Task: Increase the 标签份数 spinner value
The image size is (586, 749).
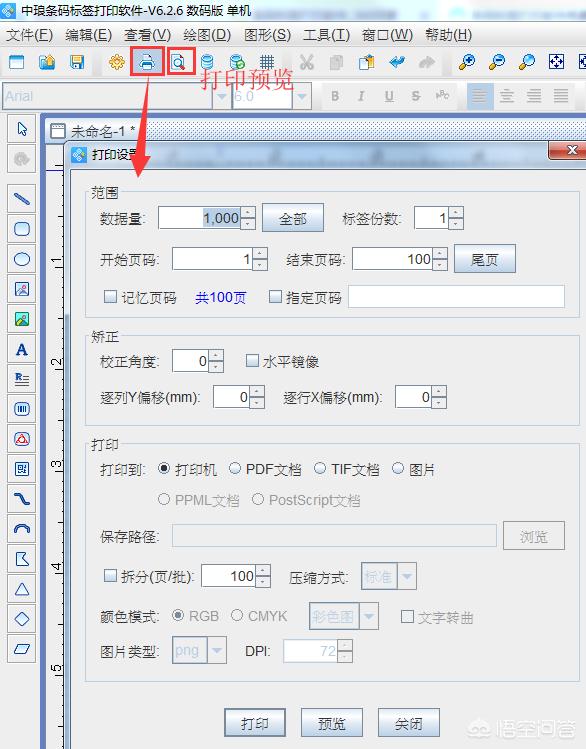Action: click(456, 213)
